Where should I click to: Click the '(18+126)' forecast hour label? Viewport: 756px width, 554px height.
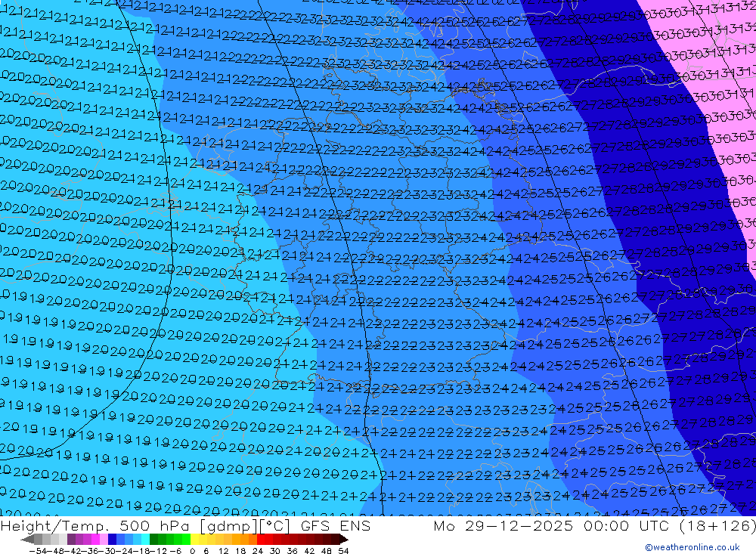coord(717,525)
